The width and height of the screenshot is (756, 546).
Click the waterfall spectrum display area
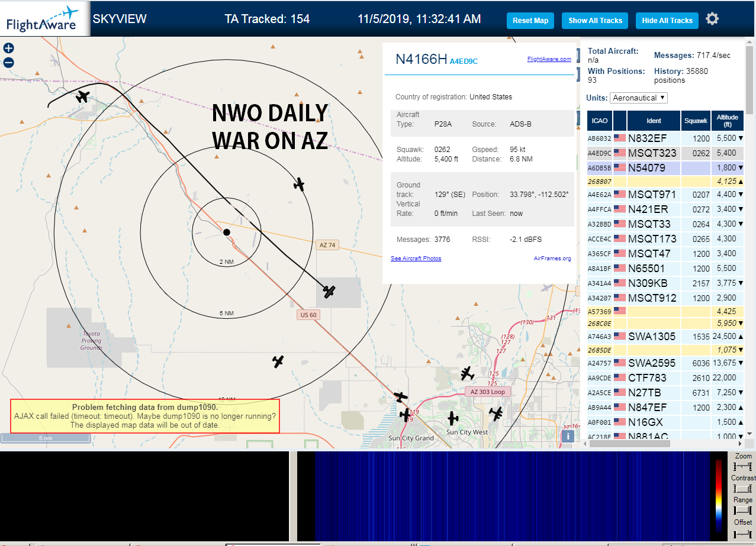point(512,496)
